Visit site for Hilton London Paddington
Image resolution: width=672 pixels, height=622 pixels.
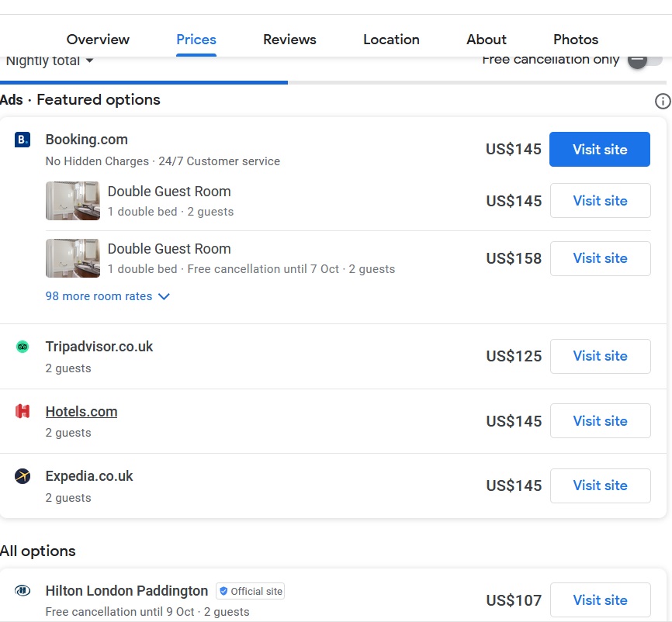click(600, 600)
